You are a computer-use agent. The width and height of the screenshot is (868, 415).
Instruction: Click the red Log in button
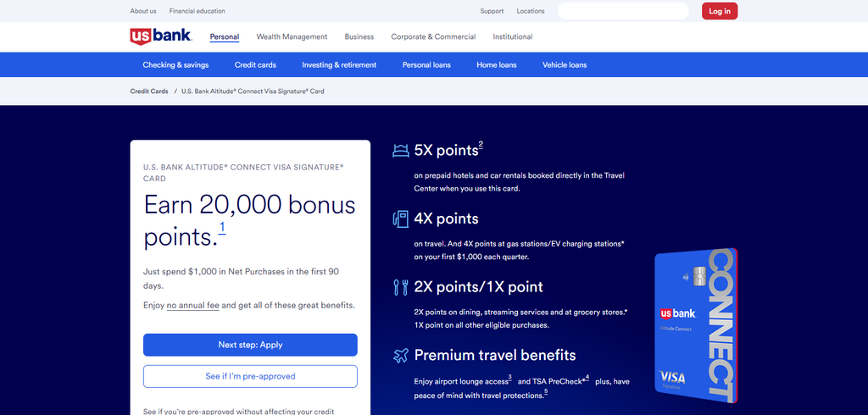pos(720,11)
